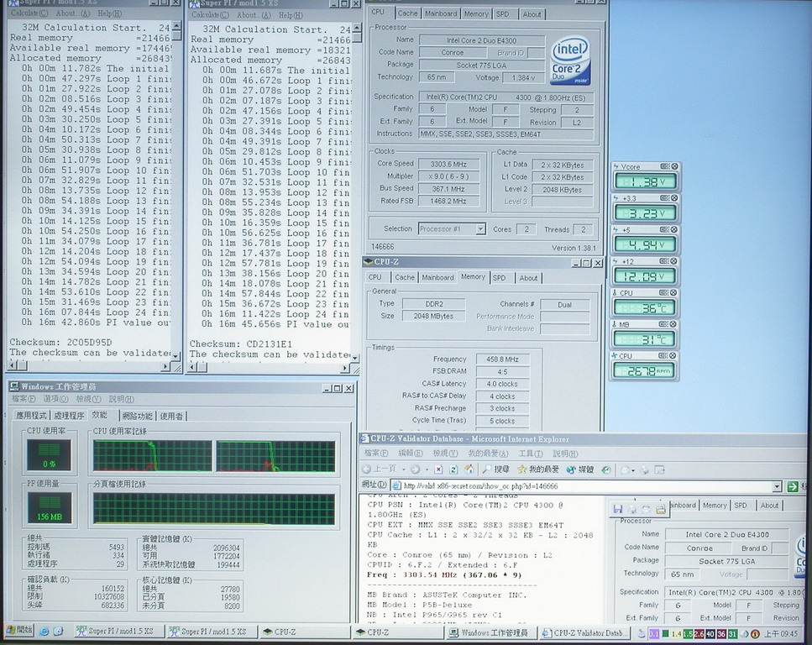The image size is (812, 645).
Task: Open the Cache tab in top CPU-Z window
Action: tap(407, 14)
